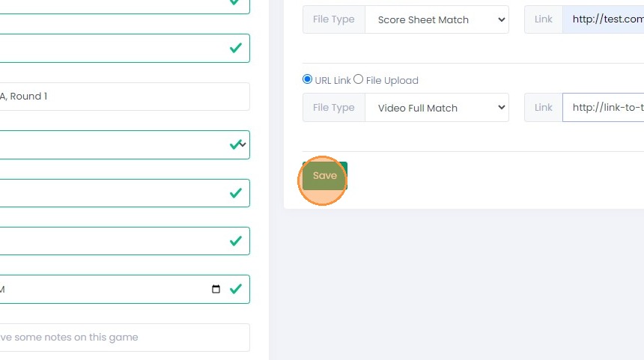Click the checkmark in the field below the dropdown
The width and height of the screenshot is (644, 360).
click(x=236, y=193)
